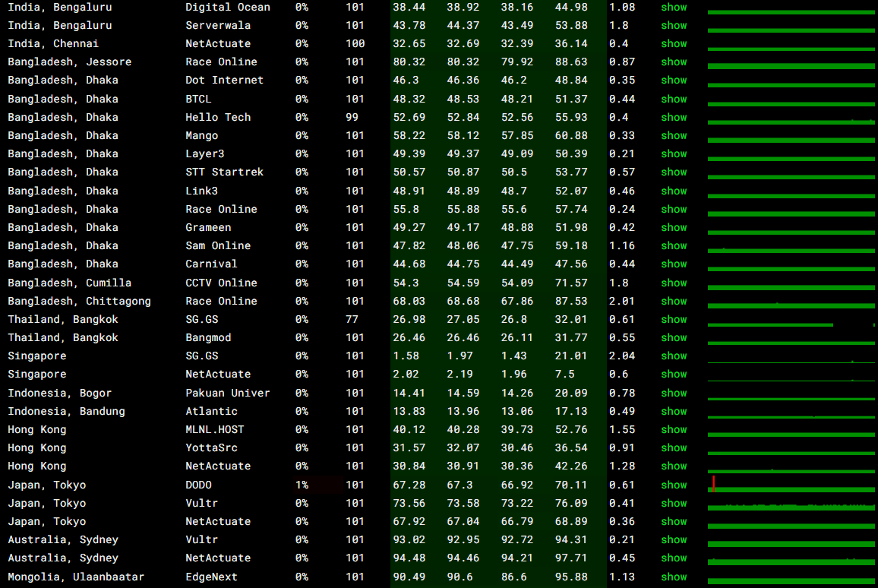Click show for YottaSrc row
This screenshot has width=878, height=588.
tap(674, 448)
